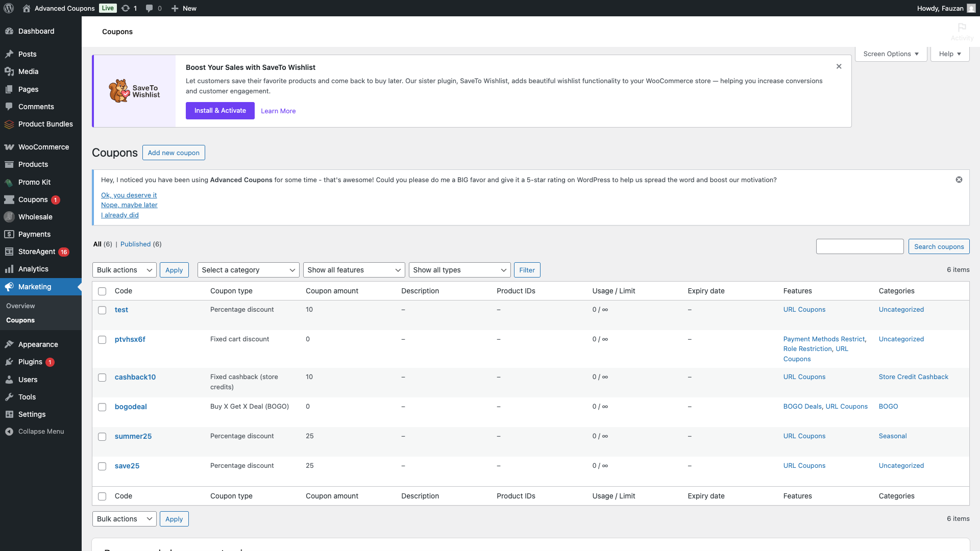Tick the cashback10 coupon checkbox
This screenshot has height=551, width=980.
[102, 378]
